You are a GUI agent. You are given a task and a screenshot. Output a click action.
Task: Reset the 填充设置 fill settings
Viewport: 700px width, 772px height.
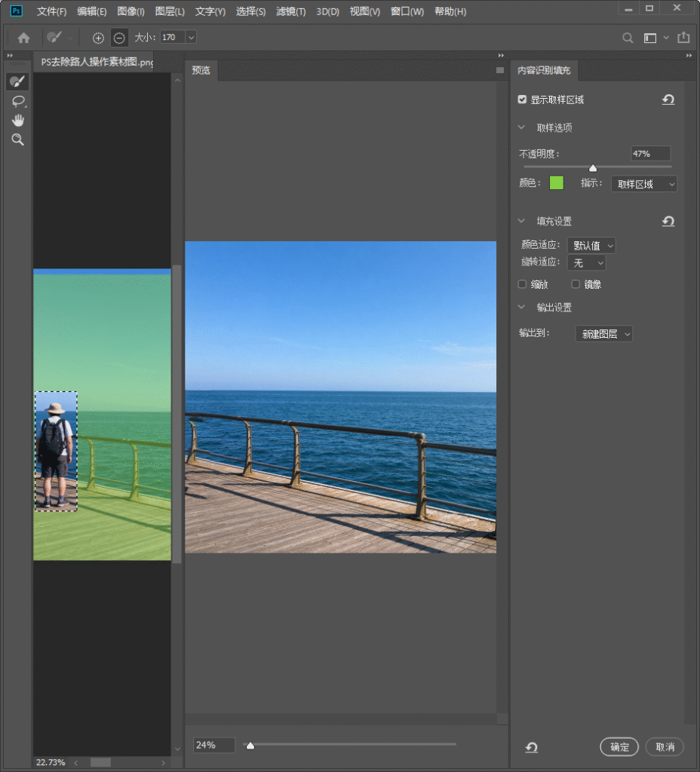(x=668, y=221)
